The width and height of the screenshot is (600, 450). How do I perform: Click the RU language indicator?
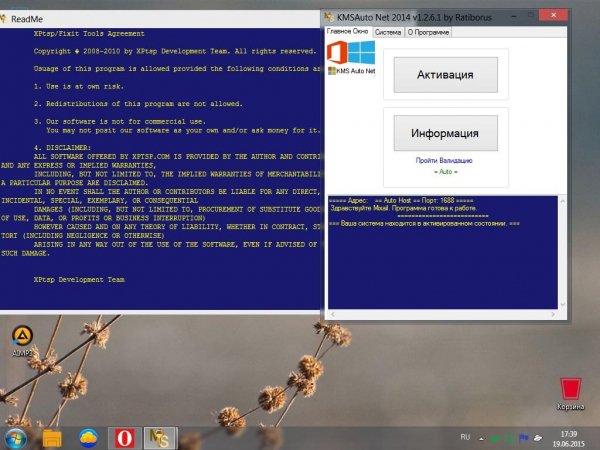point(465,437)
